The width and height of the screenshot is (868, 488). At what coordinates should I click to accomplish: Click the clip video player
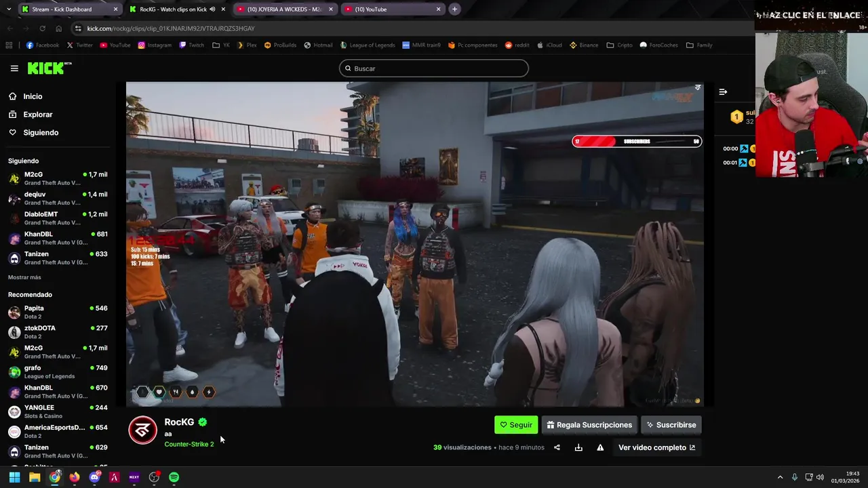(x=414, y=245)
